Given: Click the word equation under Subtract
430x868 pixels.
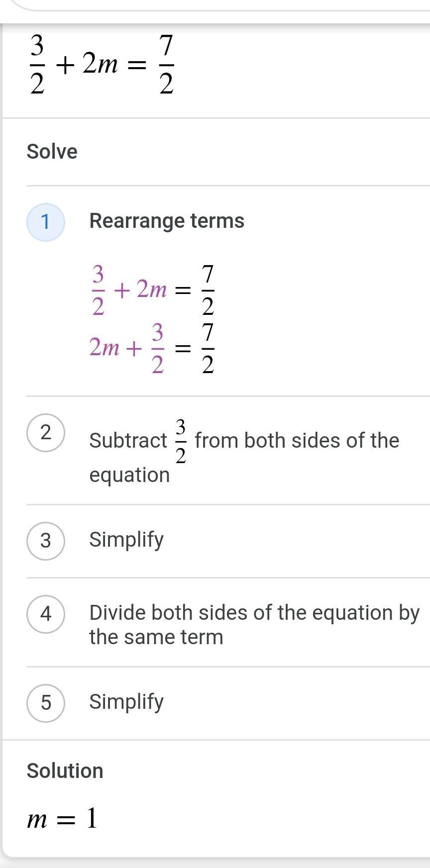Looking at the screenshot, I should click(x=129, y=475).
